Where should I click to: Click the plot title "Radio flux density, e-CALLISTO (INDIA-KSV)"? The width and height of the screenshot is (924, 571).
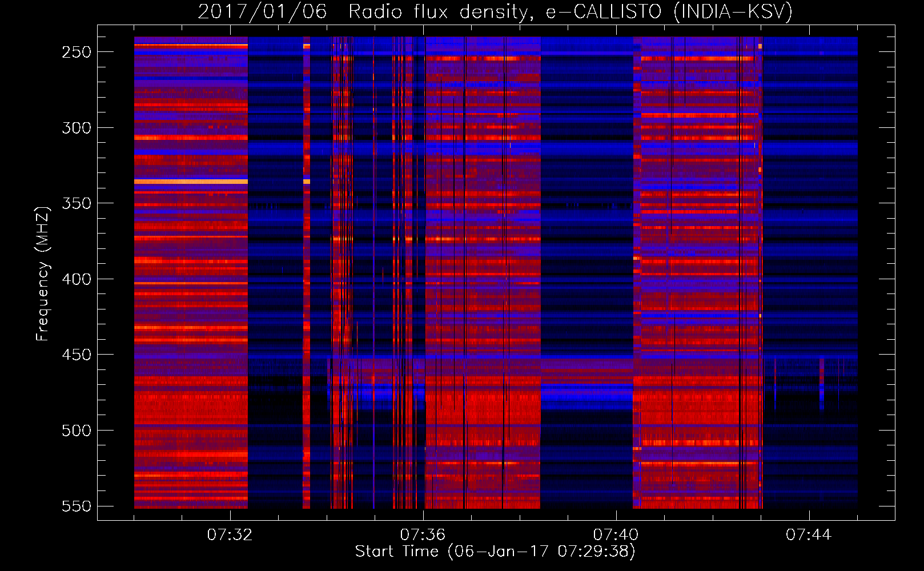coord(571,11)
